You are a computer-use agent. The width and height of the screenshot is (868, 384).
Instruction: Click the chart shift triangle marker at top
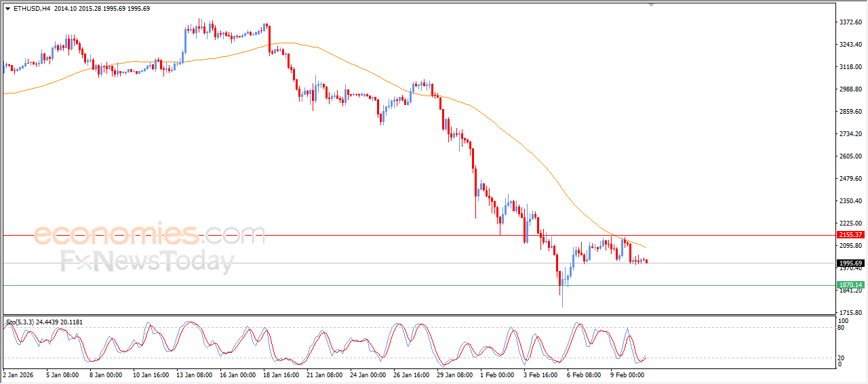pos(652,5)
